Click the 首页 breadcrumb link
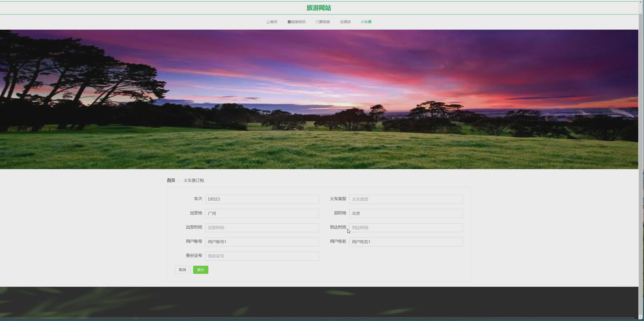This screenshot has height=321, width=644. 171,180
